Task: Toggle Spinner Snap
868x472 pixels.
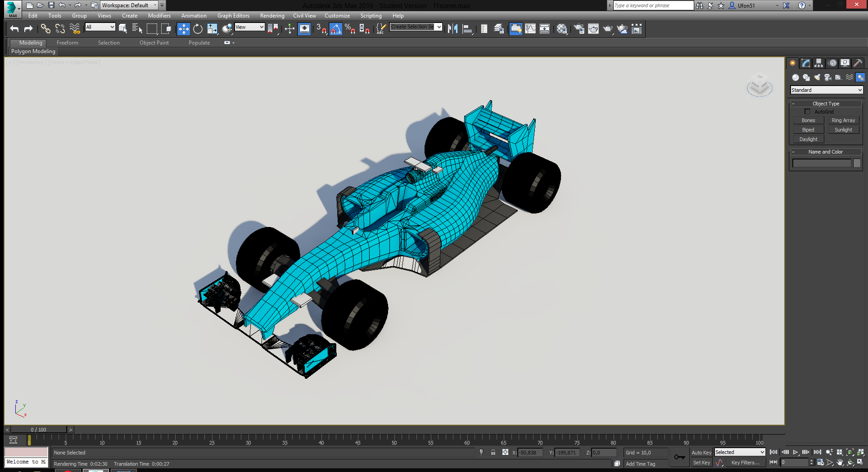Action: coord(365,29)
